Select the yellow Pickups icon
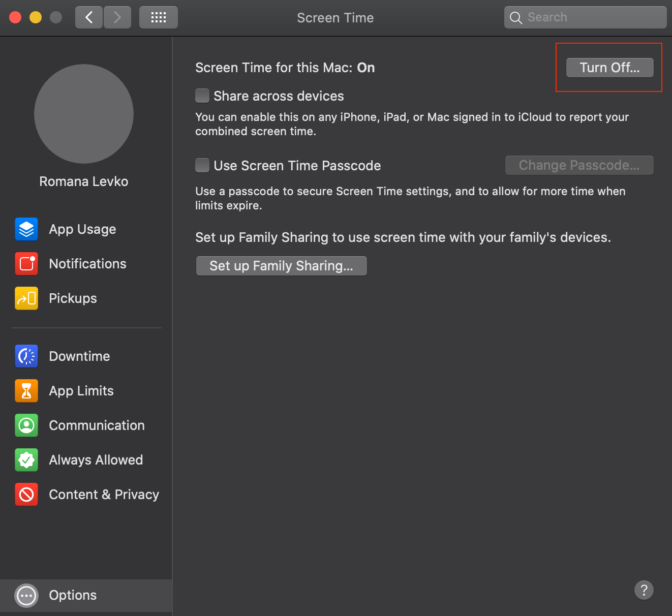This screenshot has height=616, width=672. (26, 298)
